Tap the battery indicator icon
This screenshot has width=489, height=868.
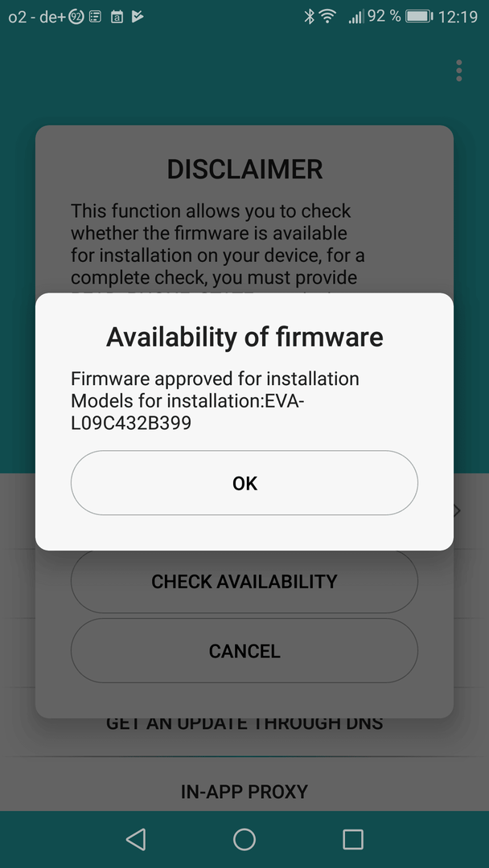(x=419, y=17)
